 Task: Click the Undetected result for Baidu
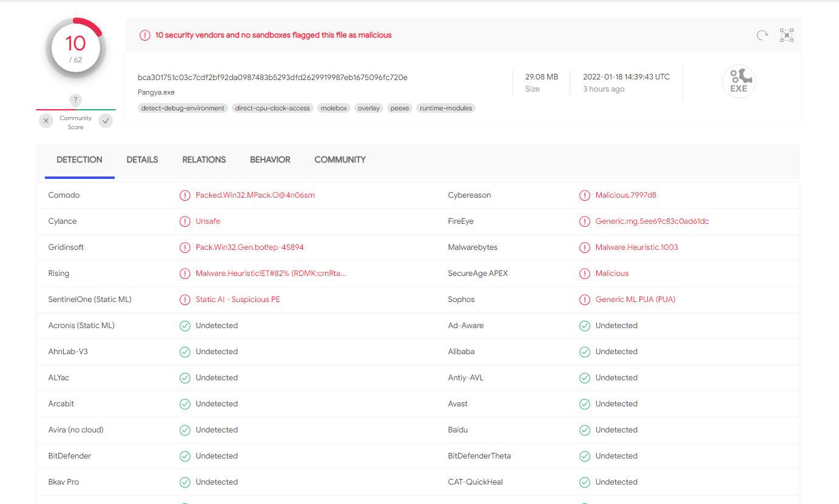click(616, 430)
